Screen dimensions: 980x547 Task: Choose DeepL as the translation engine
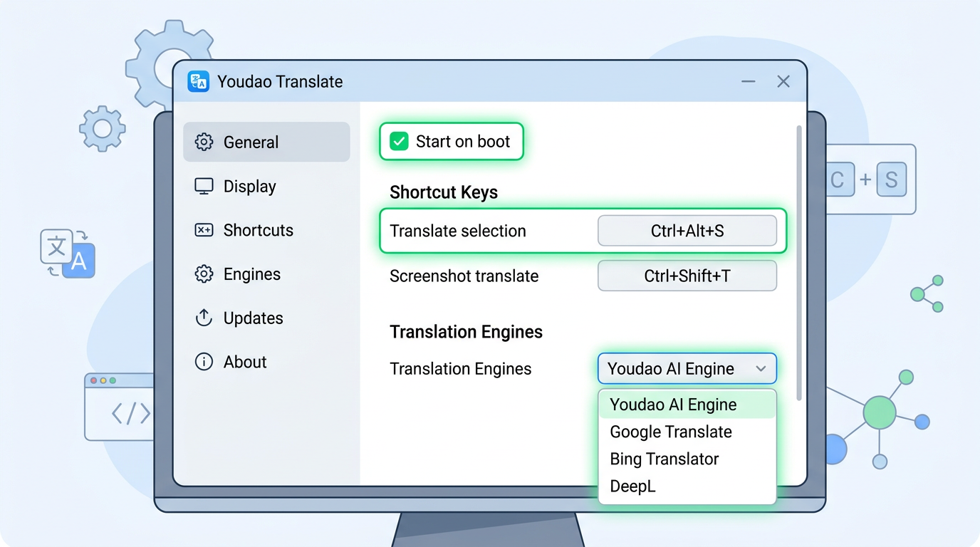point(687,486)
